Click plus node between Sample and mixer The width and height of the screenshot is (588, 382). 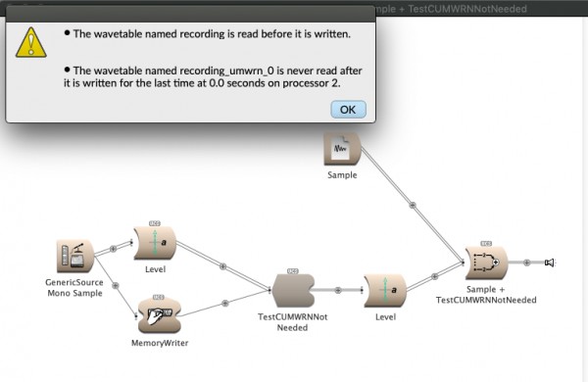coord(413,205)
